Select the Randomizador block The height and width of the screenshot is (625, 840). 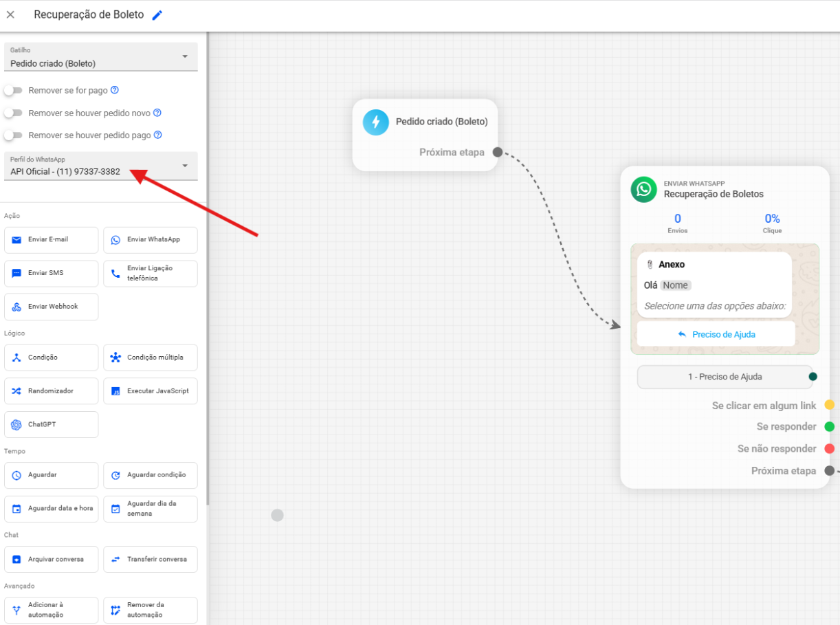[51, 391]
